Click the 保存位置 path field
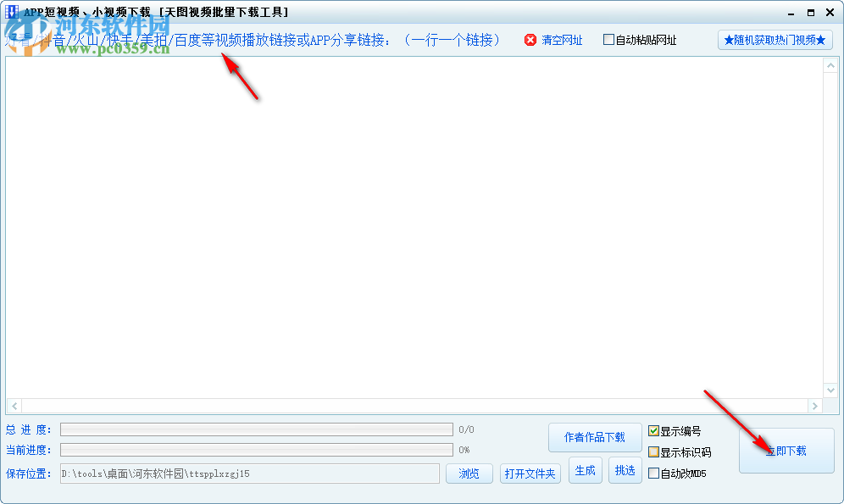 click(x=250, y=474)
